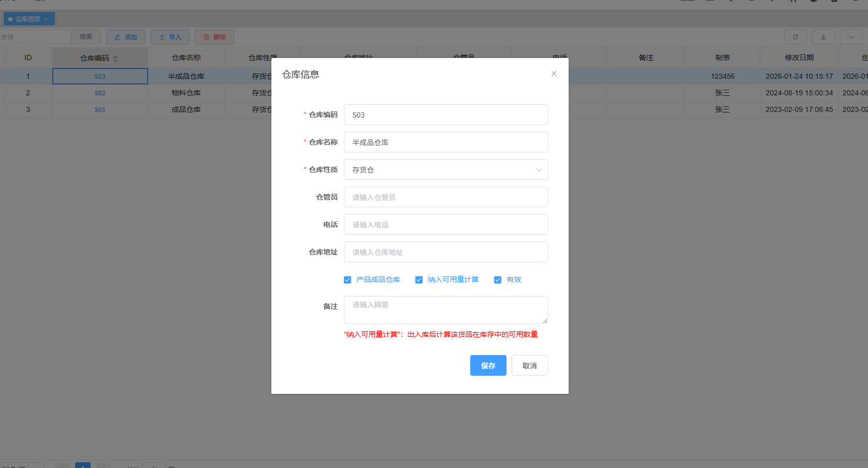Click the download icon button above the table

pyautogui.click(x=823, y=37)
